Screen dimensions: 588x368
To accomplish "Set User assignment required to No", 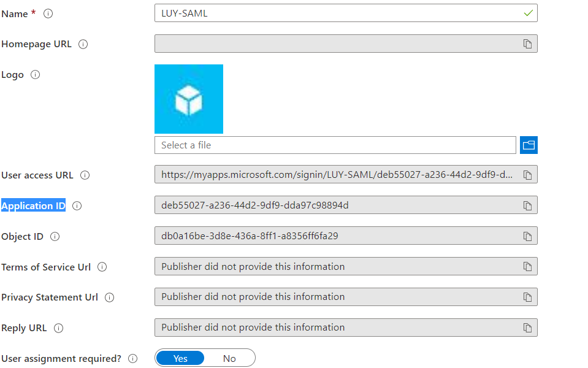I will pos(229,358).
